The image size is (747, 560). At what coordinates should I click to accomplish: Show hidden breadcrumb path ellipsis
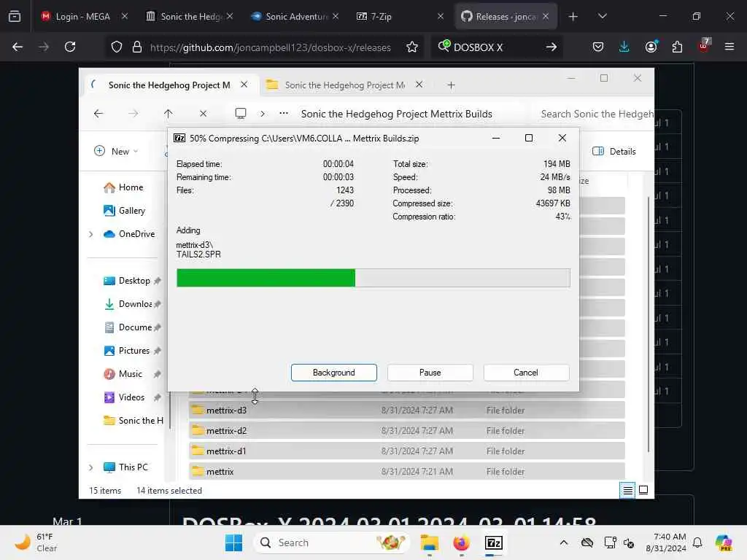284,113
